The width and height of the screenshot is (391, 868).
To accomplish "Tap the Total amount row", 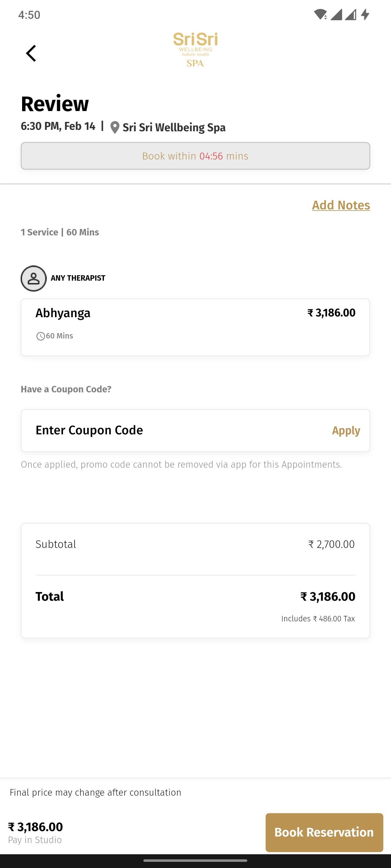I will (x=195, y=596).
